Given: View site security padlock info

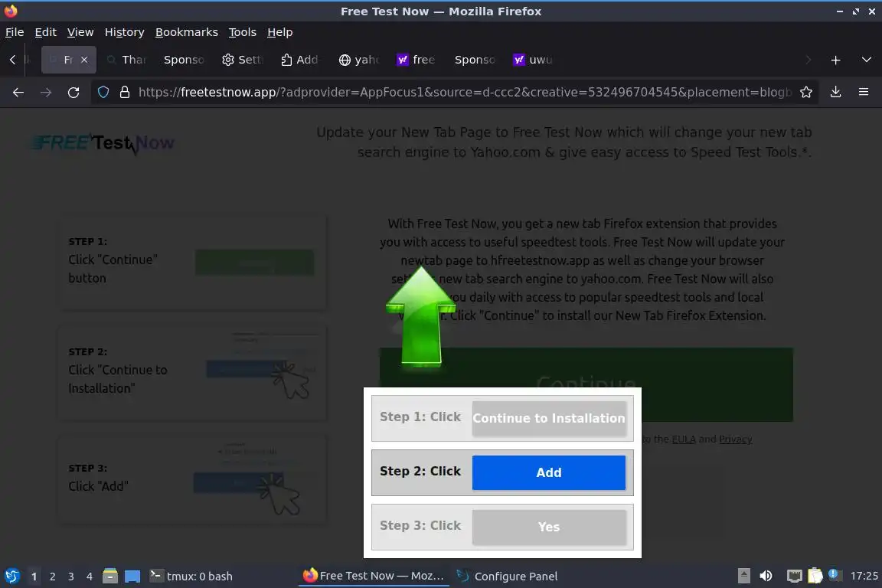Looking at the screenshot, I should (x=125, y=93).
